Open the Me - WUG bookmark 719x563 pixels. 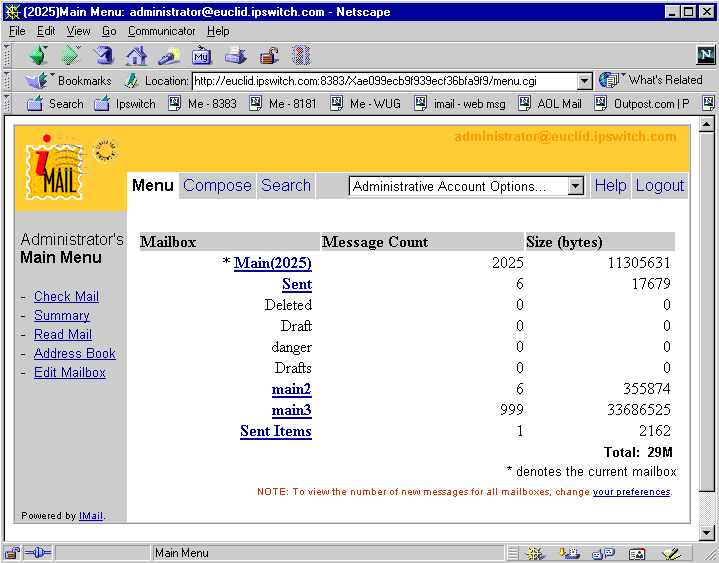pos(365,104)
